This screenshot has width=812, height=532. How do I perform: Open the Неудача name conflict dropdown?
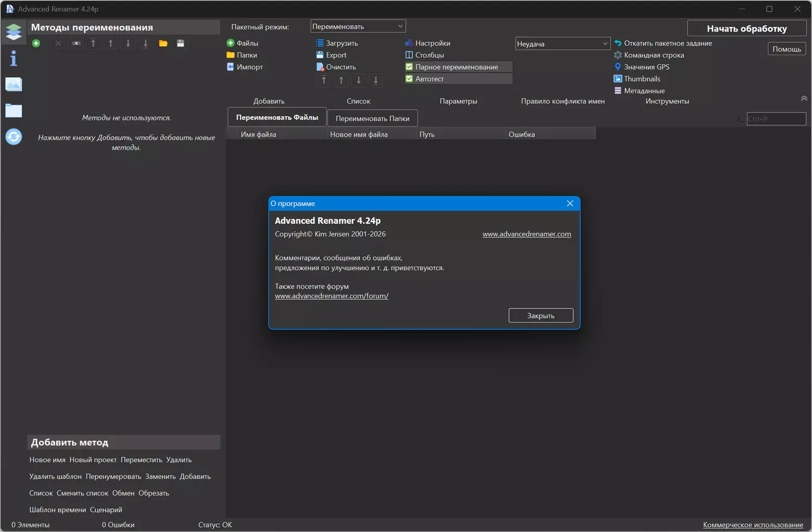[x=563, y=44]
